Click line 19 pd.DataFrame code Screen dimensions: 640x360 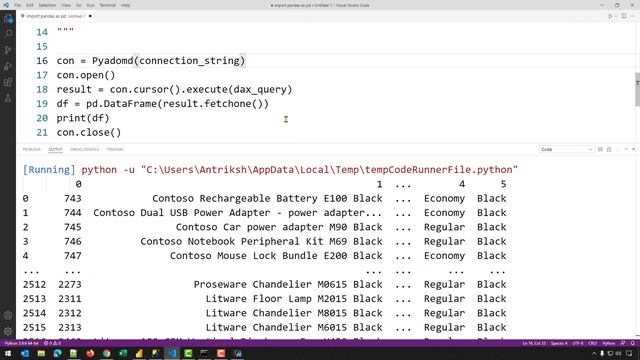pyautogui.click(x=163, y=104)
